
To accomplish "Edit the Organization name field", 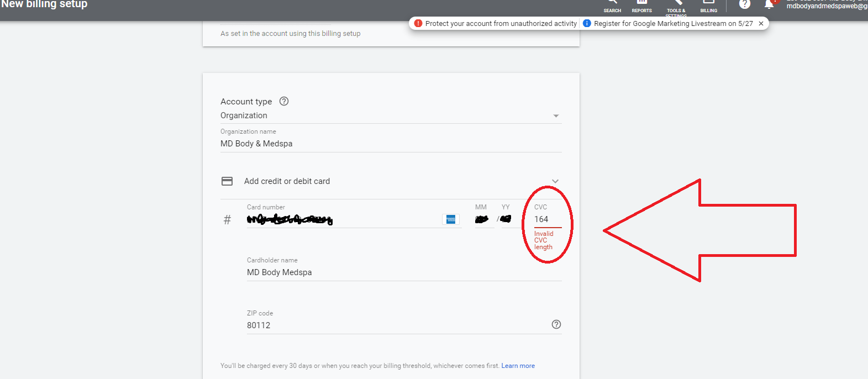I will pos(391,144).
